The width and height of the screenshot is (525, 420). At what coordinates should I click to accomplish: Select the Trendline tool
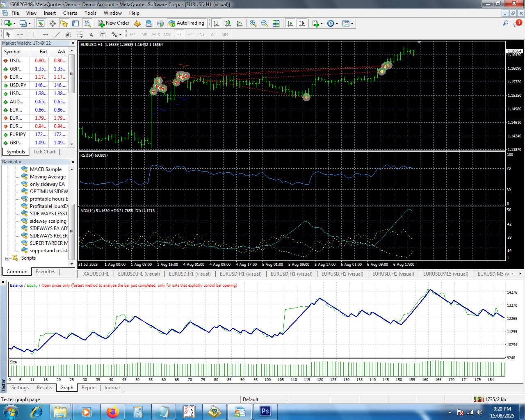[57, 34]
